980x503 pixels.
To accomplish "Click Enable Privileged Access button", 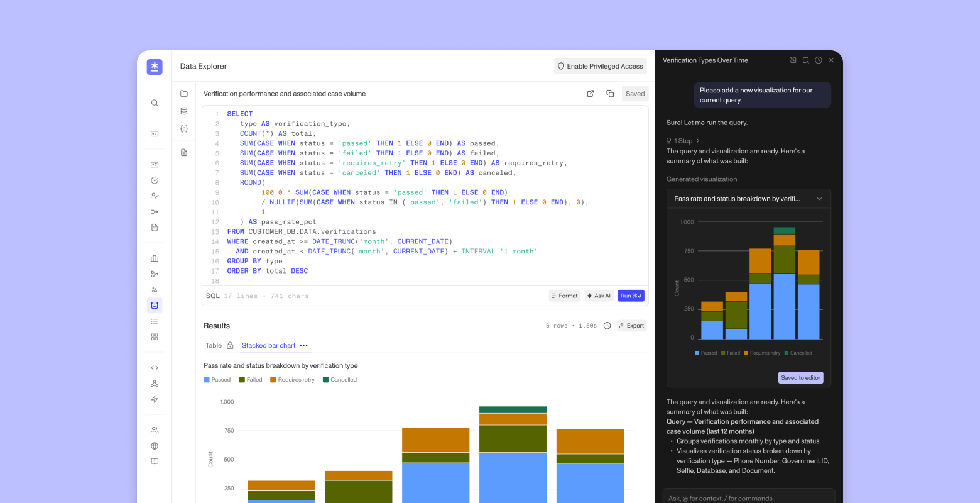I will 601,66.
